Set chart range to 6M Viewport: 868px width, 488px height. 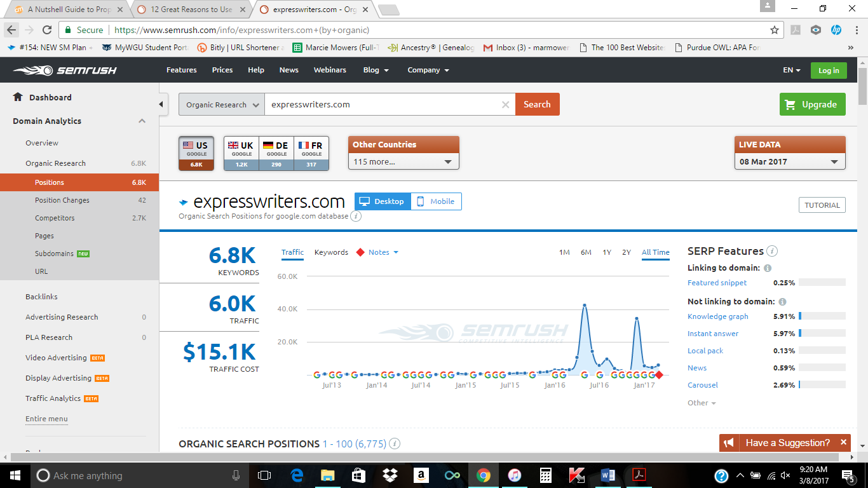(x=586, y=252)
